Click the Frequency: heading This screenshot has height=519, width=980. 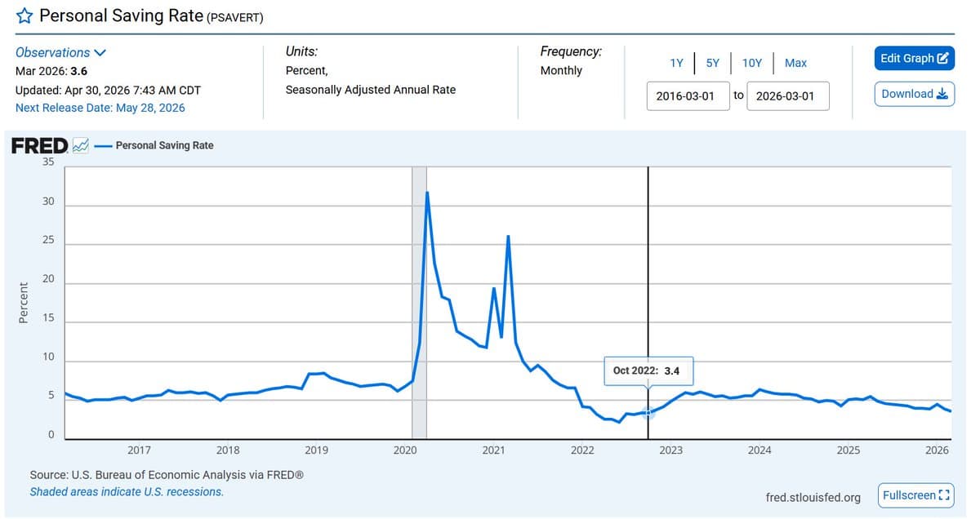pos(571,51)
